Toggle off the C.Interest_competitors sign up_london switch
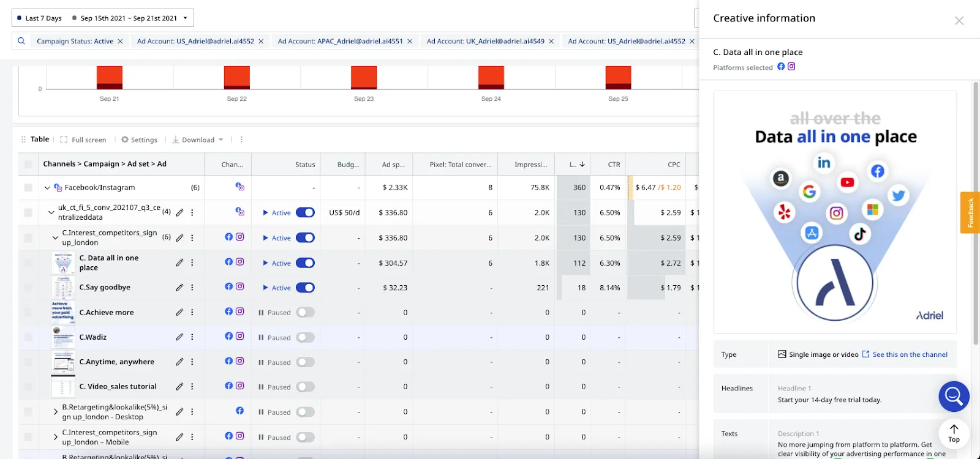Screen dimensions: 980x459 click(x=305, y=237)
